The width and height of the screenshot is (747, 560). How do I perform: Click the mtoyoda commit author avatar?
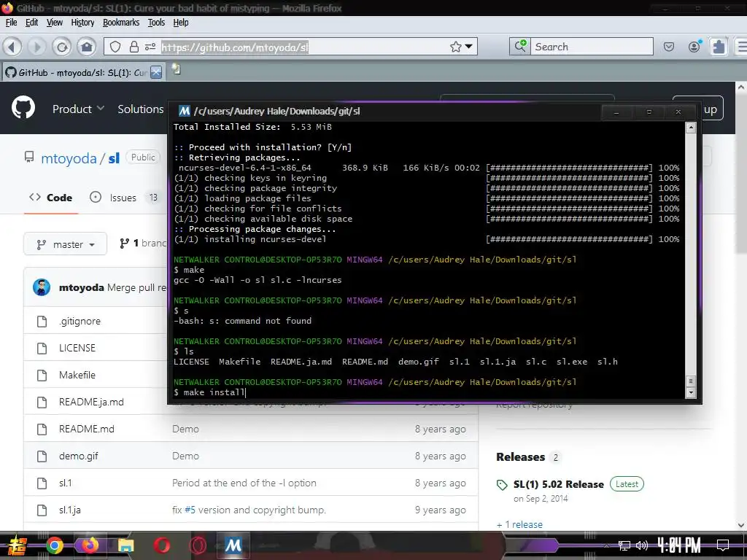point(42,287)
